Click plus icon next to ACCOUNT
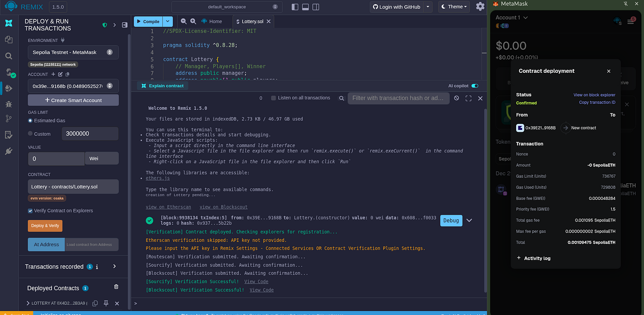Image resolution: width=644 pixels, height=315 pixels. click(53, 74)
